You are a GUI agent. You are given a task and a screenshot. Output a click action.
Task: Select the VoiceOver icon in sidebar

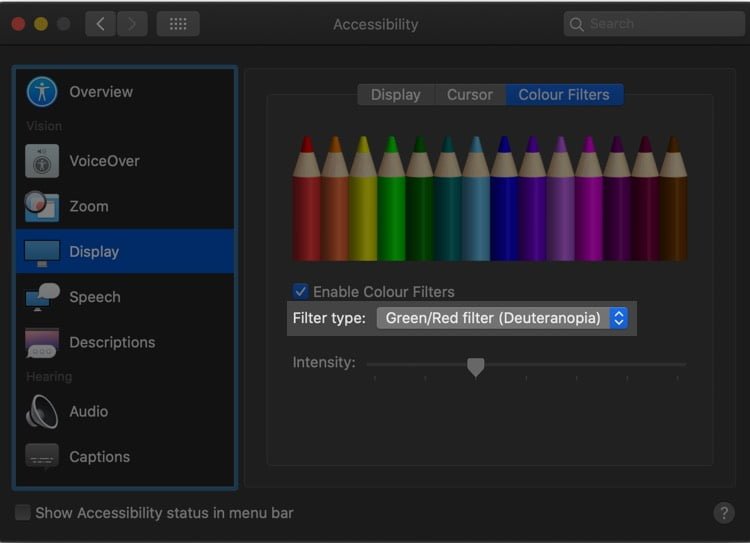click(42, 161)
